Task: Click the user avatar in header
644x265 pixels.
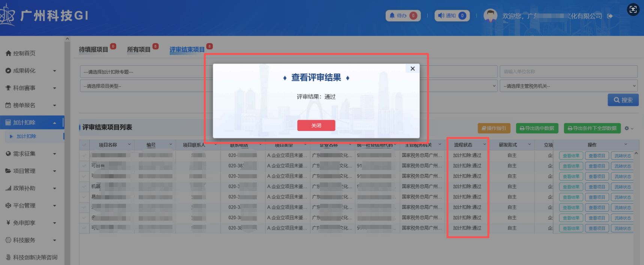Action: pos(490,16)
